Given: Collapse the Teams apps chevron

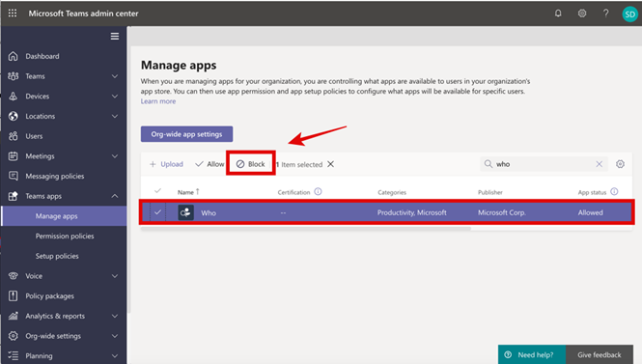Looking at the screenshot, I should click(115, 196).
